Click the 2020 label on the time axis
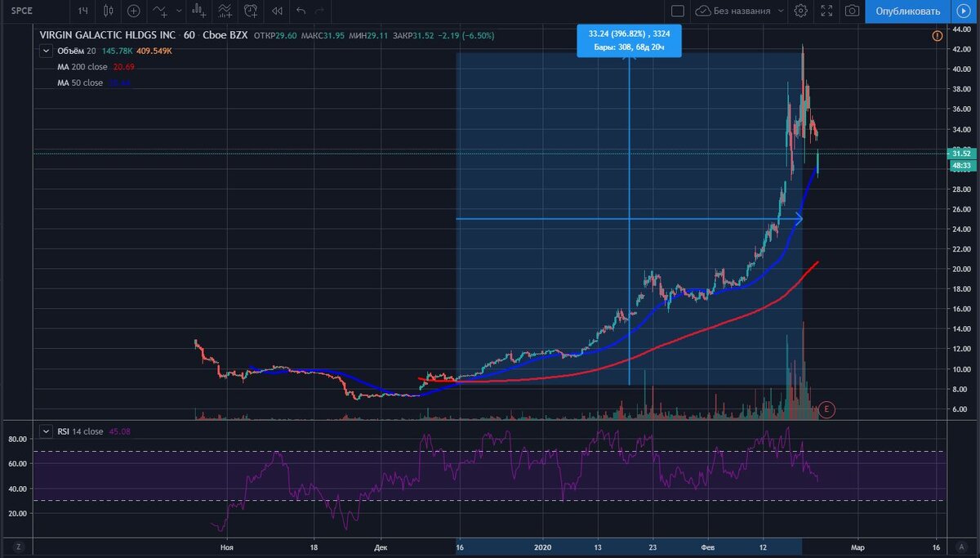The height and width of the screenshot is (558, 980). tap(542, 546)
